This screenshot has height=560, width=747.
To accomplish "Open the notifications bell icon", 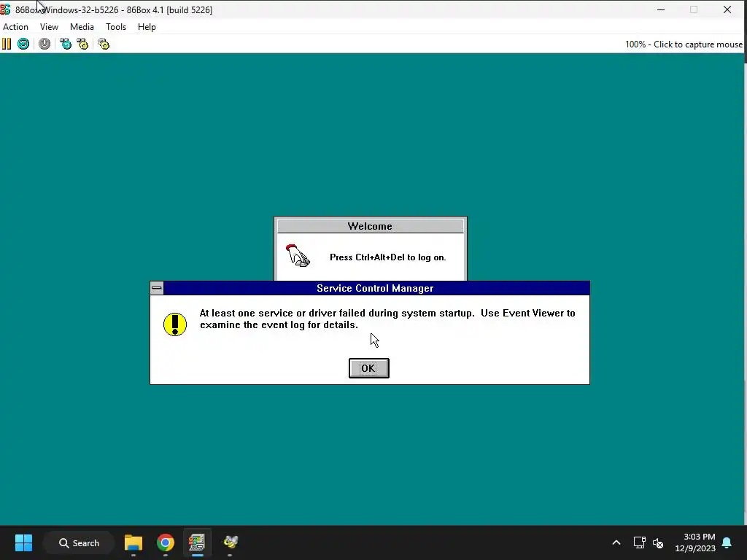I will click(727, 542).
